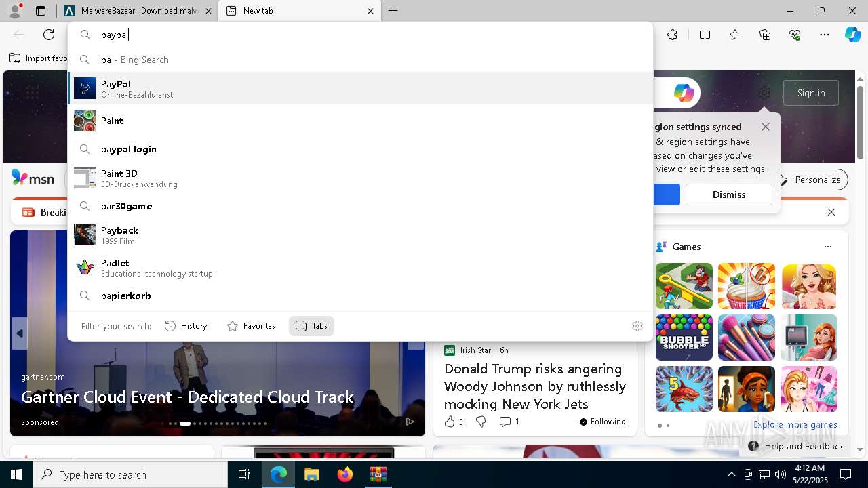Viewport: 868px width, 488px height.
Task: Open the tab actions menu icon
Action: tap(41, 11)
